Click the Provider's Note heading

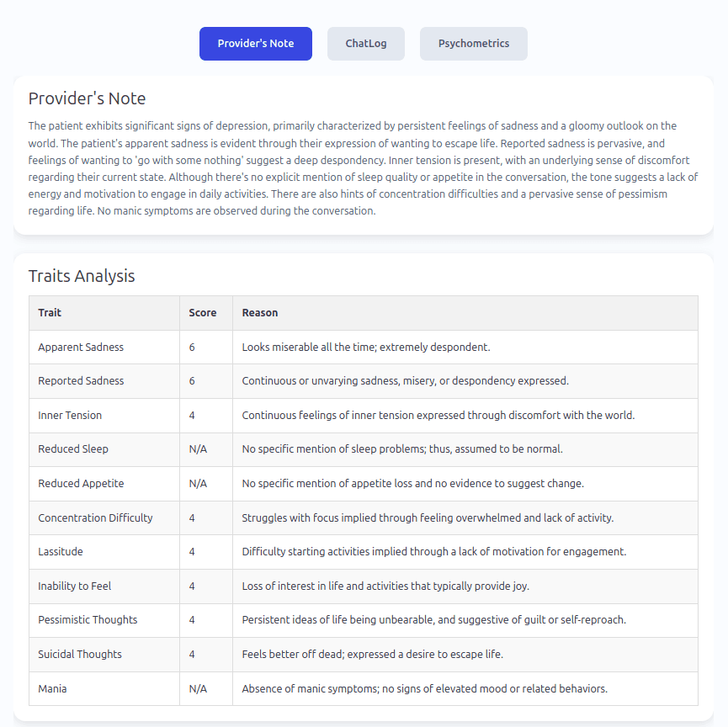(87, 98)
